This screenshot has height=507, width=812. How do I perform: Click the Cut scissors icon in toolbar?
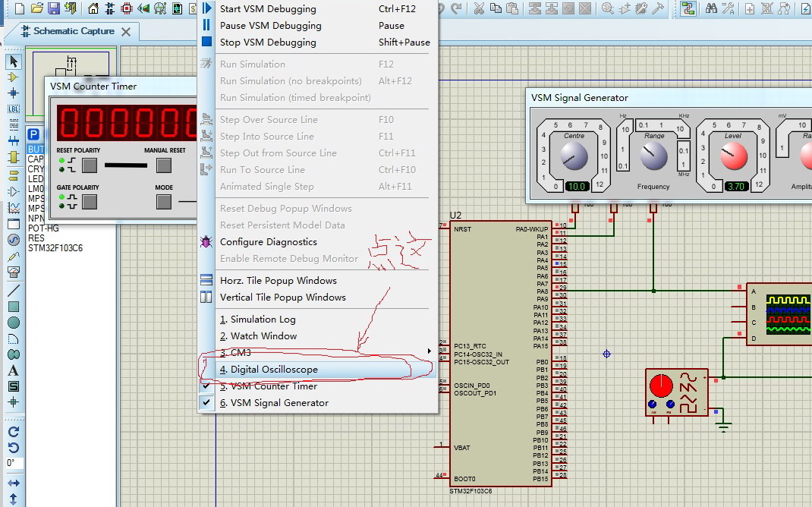[479, 8]
